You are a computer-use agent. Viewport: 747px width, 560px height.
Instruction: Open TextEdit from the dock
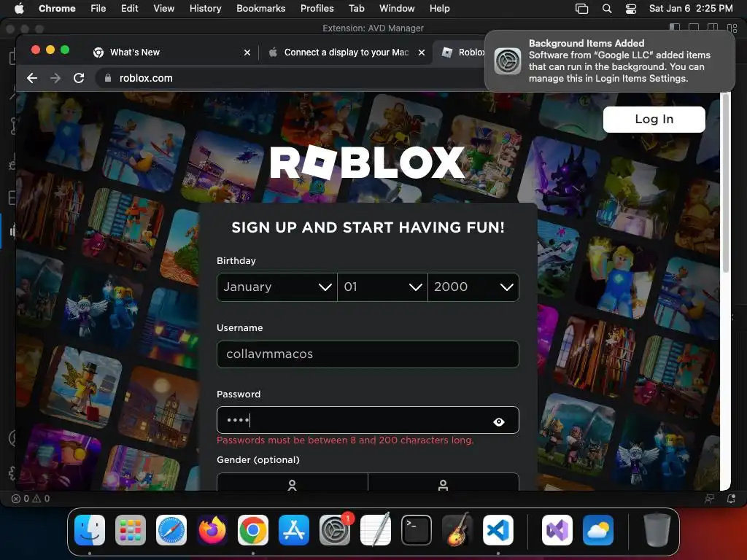click(376, 530)
